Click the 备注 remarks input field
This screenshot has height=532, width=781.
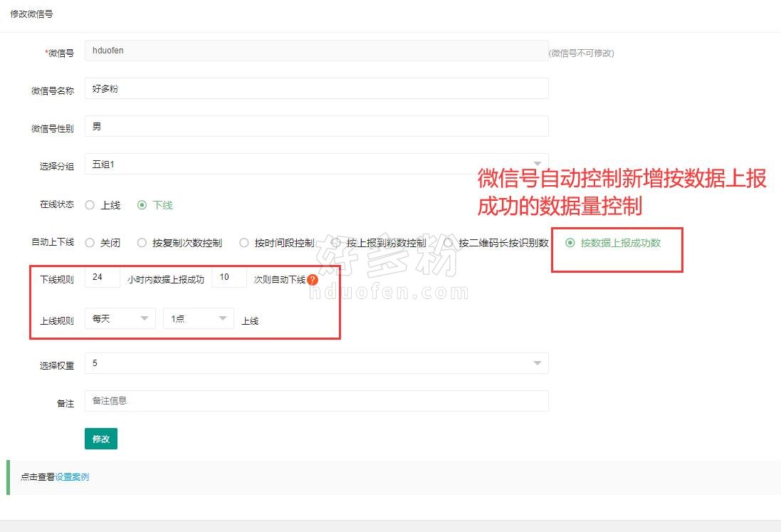click(x=317, y=401)
